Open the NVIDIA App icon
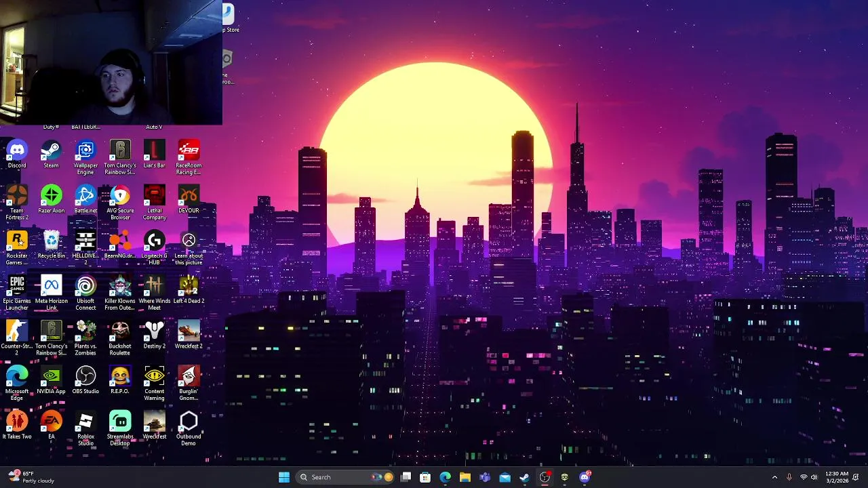 click(51, 380)
